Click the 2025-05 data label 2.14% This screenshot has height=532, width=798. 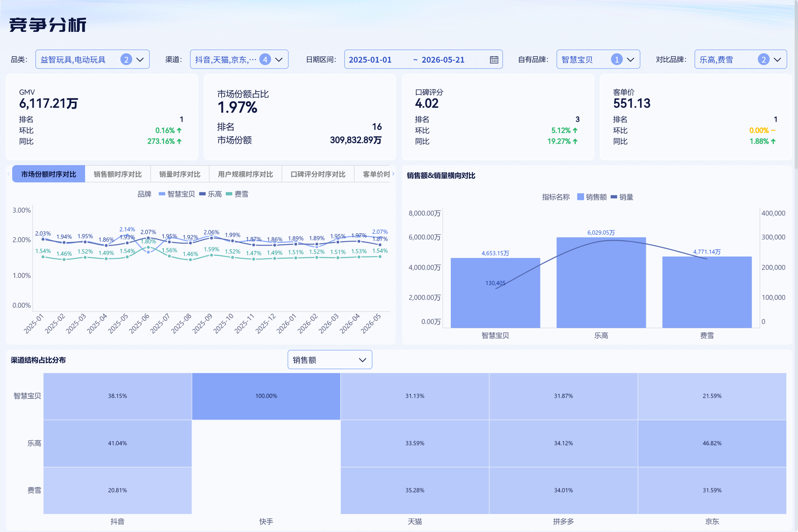pyautogui.click(x=127, y=229)
